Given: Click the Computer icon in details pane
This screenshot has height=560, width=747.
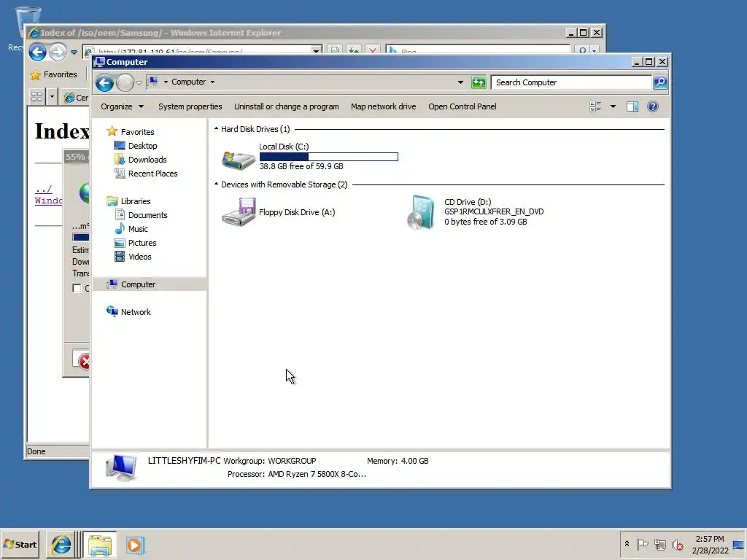Looking at the screenshot, I should [x=122, y=467].
